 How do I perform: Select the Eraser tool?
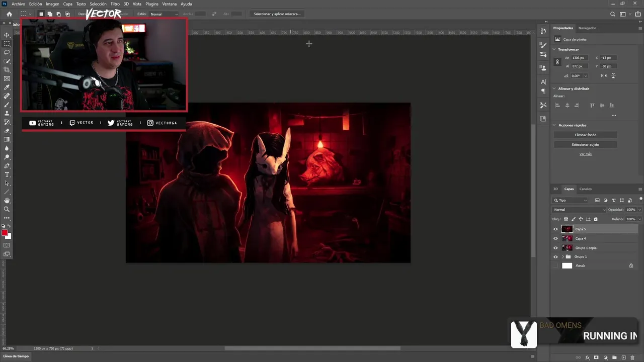click(x=7, y=131)
